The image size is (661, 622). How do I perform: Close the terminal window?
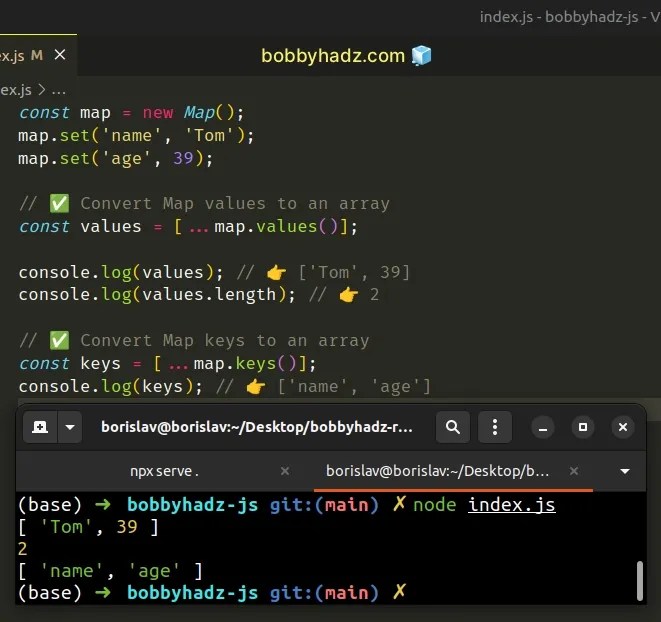[x=623, y=428]
